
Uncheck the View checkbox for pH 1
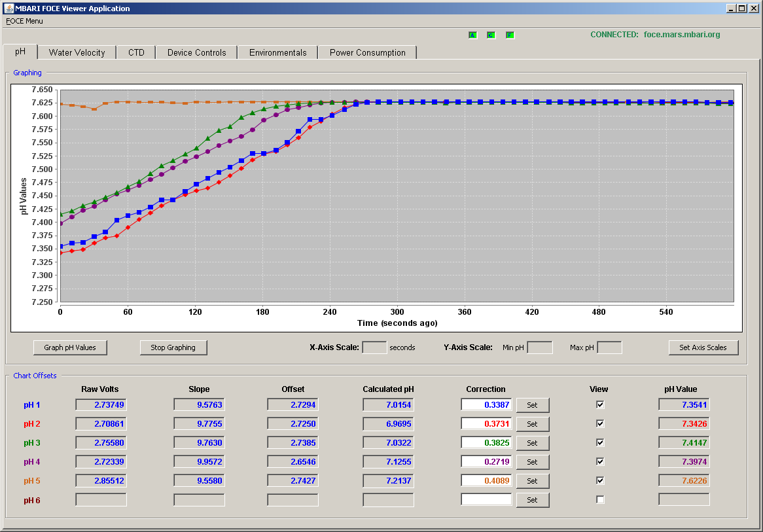600,404
